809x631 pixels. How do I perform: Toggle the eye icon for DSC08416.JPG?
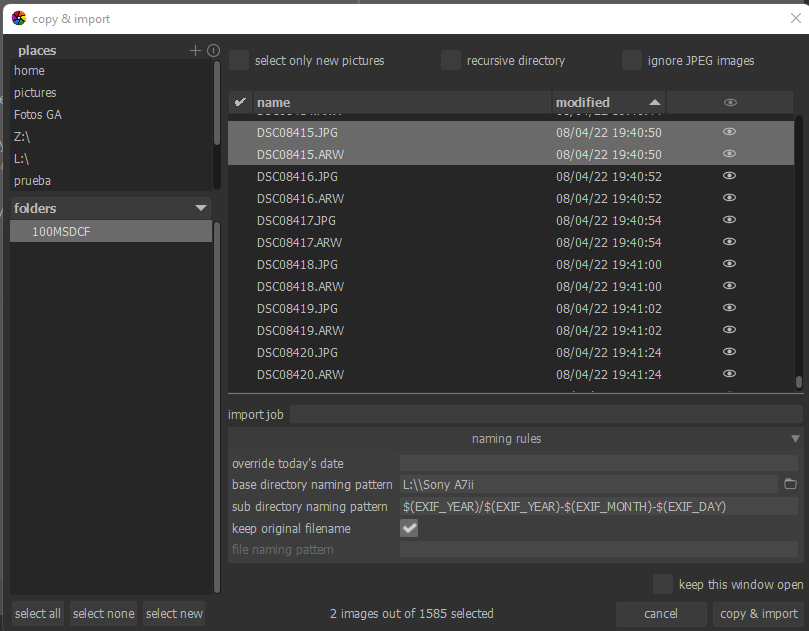point(730,176)
